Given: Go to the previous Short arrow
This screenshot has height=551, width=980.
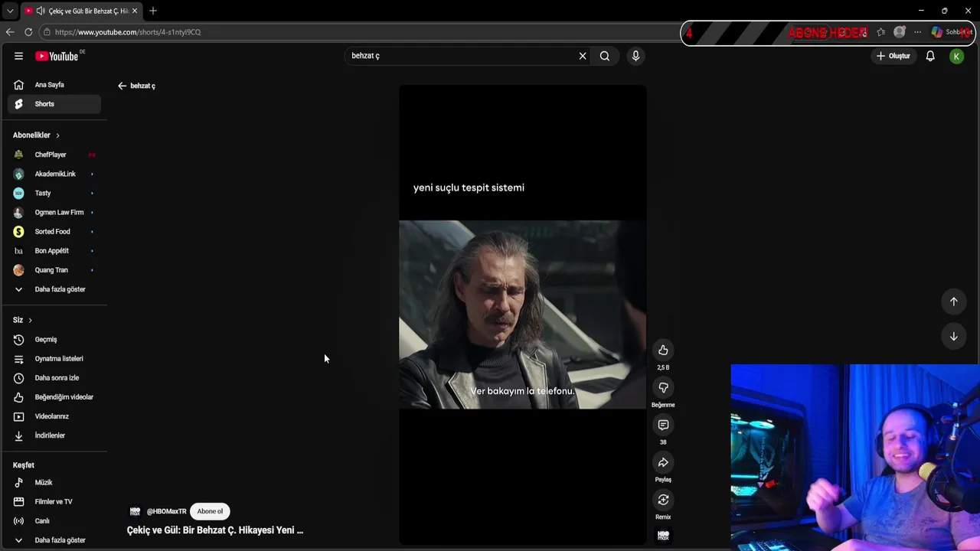Looking at the screenshot, I should [953, 302].
